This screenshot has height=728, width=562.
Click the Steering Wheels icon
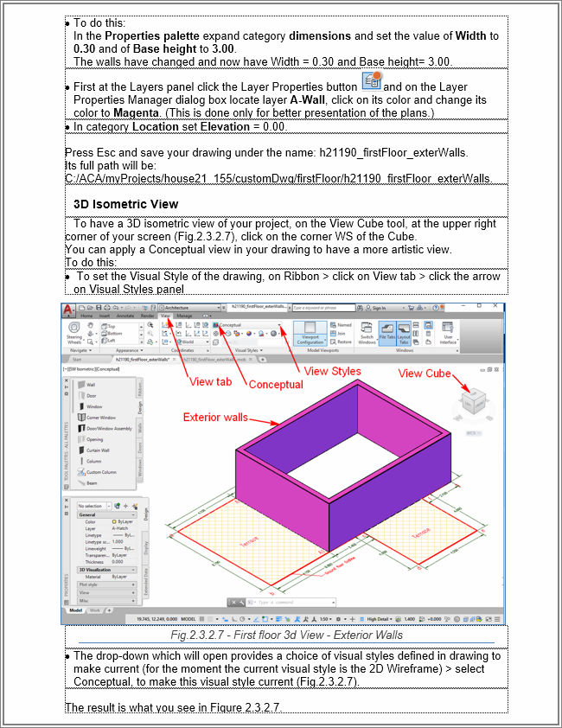tap(73, 328)
